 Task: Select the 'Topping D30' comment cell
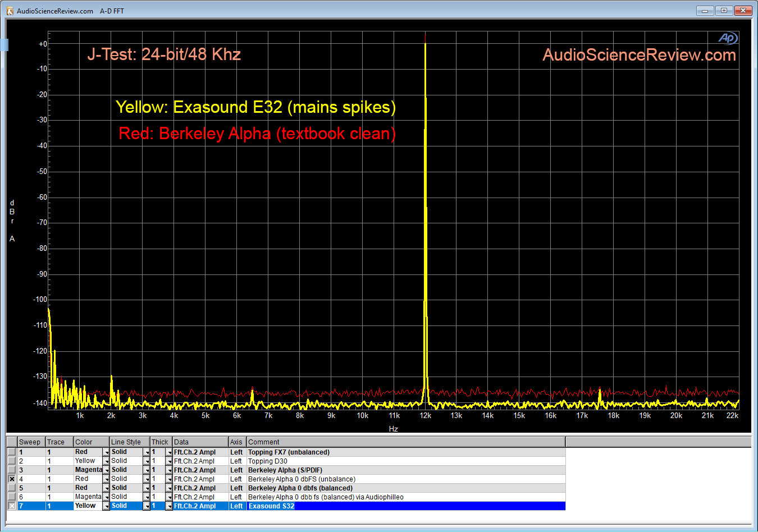tap(406, 461)
